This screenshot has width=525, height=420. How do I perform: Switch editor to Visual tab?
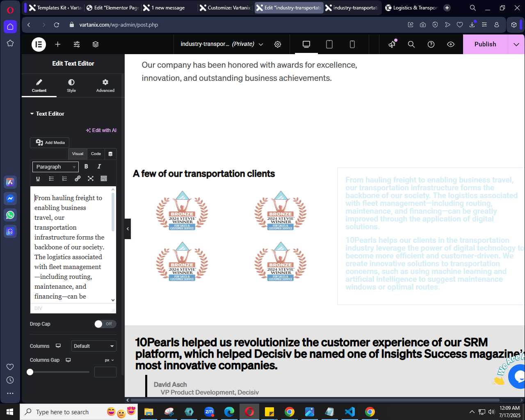[78, 154]
